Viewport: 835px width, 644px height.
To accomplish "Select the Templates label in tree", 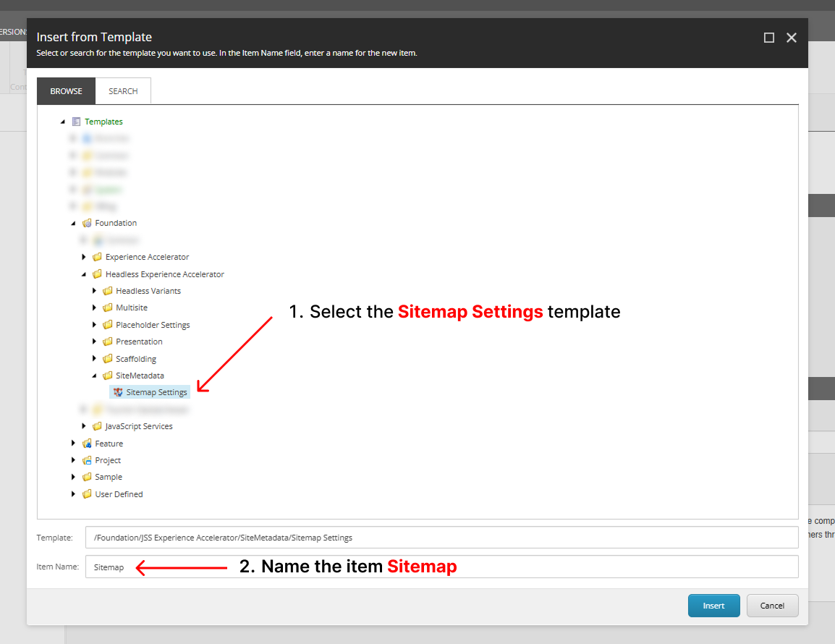I will (x=103, y=122).
